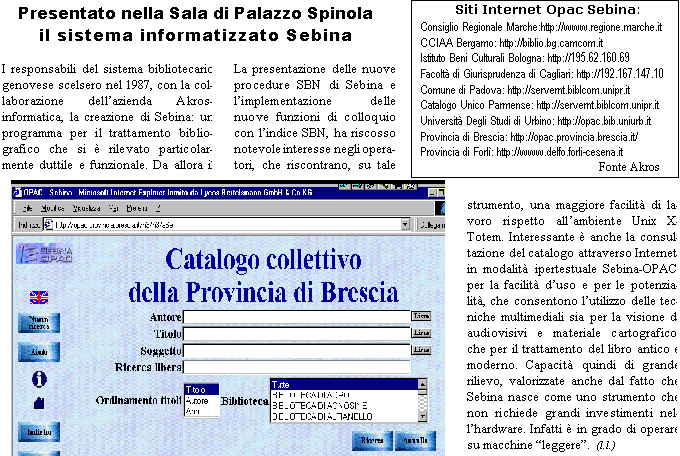The height and width of the screenshot is (456, 680).
Task: Click the Fonte Akros credit text
Action: [x=629, y=167]
